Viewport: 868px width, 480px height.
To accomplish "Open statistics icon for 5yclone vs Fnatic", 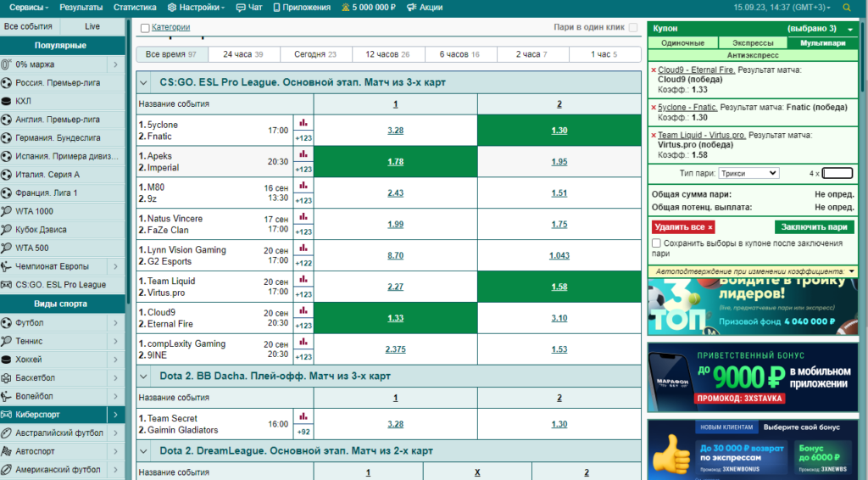I will (x=303, y=123).
